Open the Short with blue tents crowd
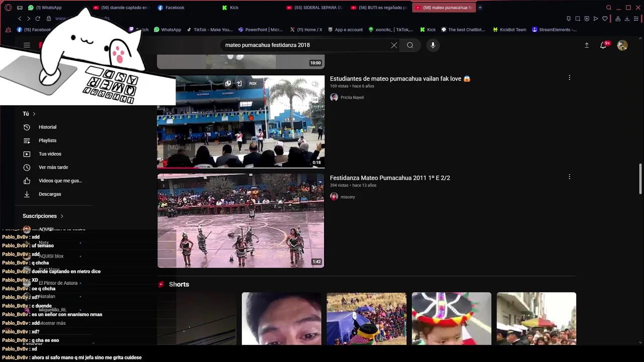Screen dimensions: 644x362 (366, 319)
